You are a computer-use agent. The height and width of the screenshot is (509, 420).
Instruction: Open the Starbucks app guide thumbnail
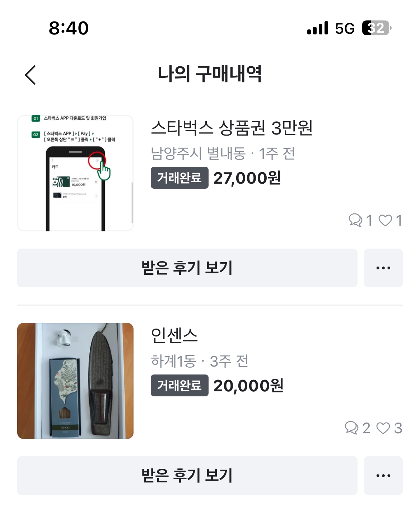coord(75,173)
